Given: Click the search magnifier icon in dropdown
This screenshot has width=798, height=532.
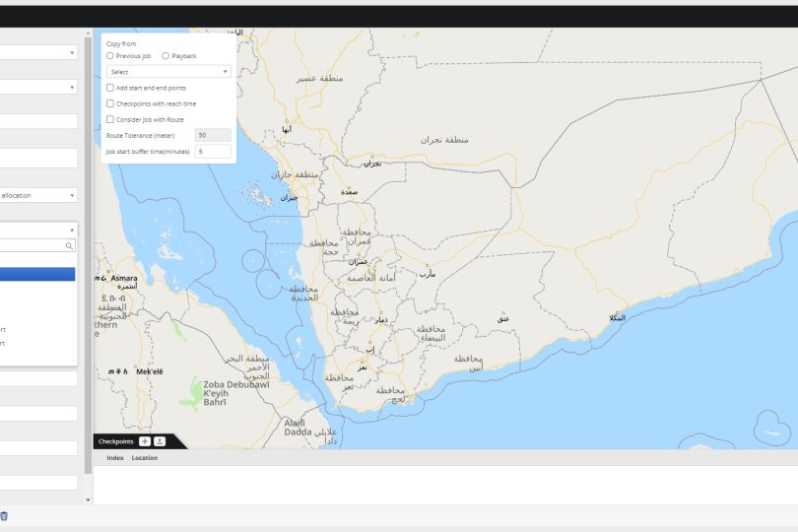Looking at the screenshot, I should (69, 246).
